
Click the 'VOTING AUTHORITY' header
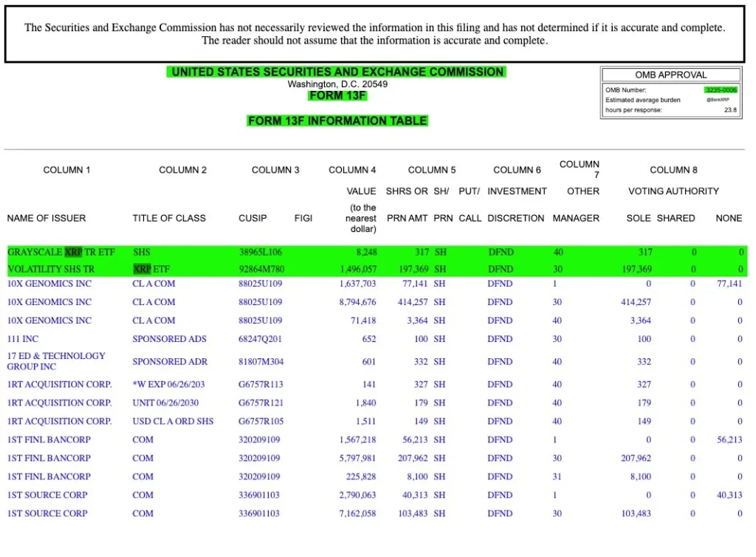[x=673, y=191]
